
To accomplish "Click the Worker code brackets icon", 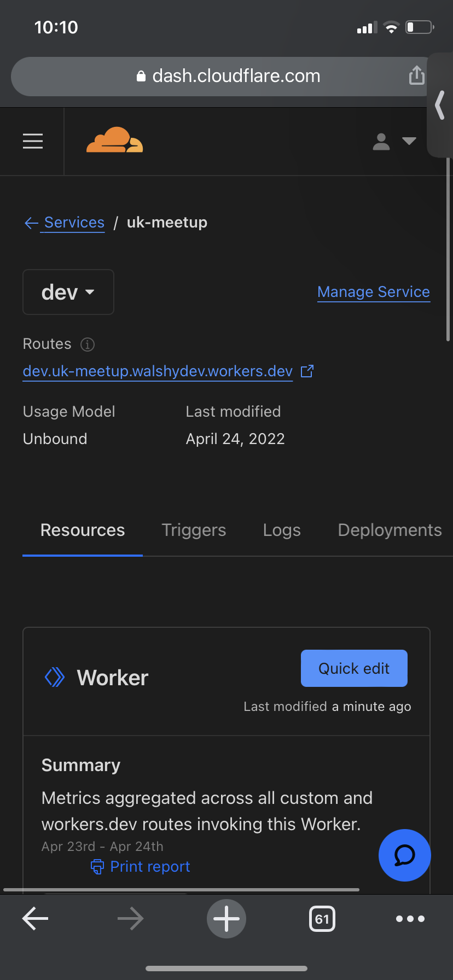I will [54, 677].
